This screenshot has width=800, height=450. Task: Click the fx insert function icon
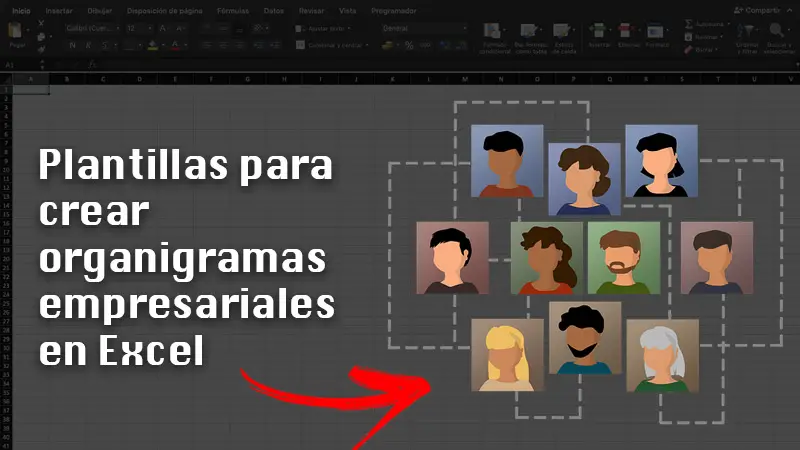[x=92, y=64]
